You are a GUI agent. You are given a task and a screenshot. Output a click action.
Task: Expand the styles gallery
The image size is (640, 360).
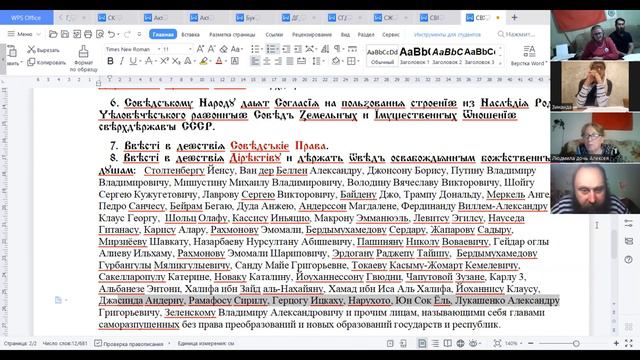pos(501,62)
